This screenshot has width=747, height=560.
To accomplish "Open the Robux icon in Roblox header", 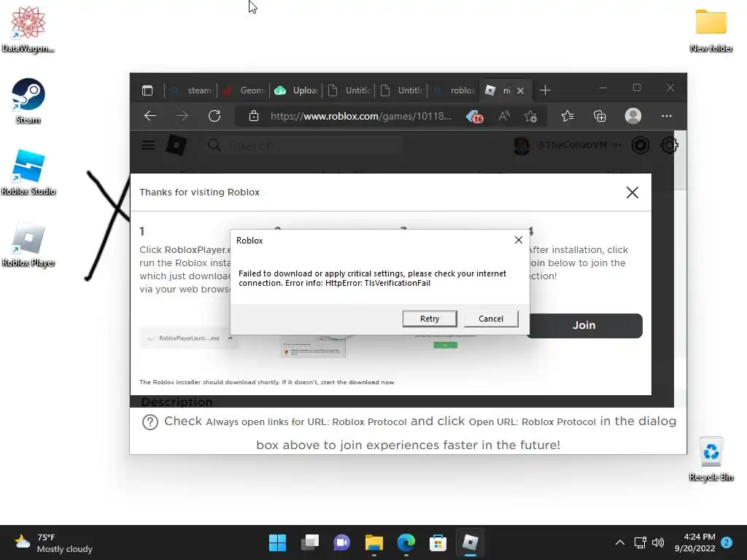I will pos(640,145).
